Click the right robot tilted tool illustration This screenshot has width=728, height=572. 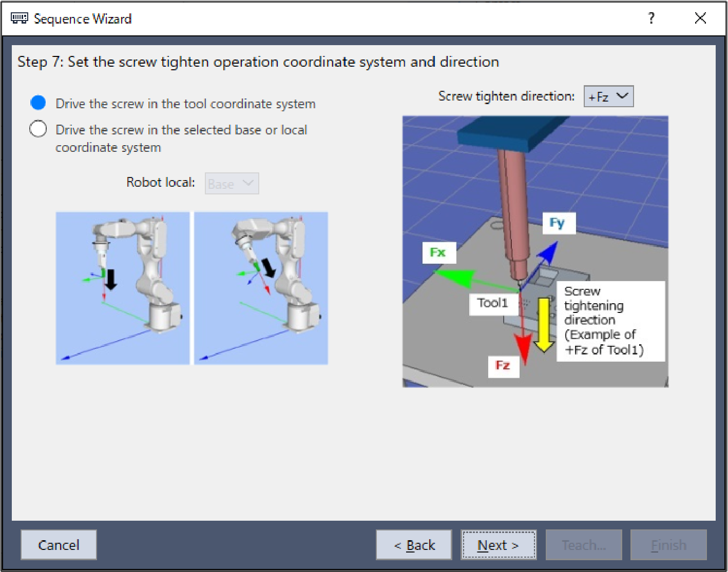tap(261, 288)
